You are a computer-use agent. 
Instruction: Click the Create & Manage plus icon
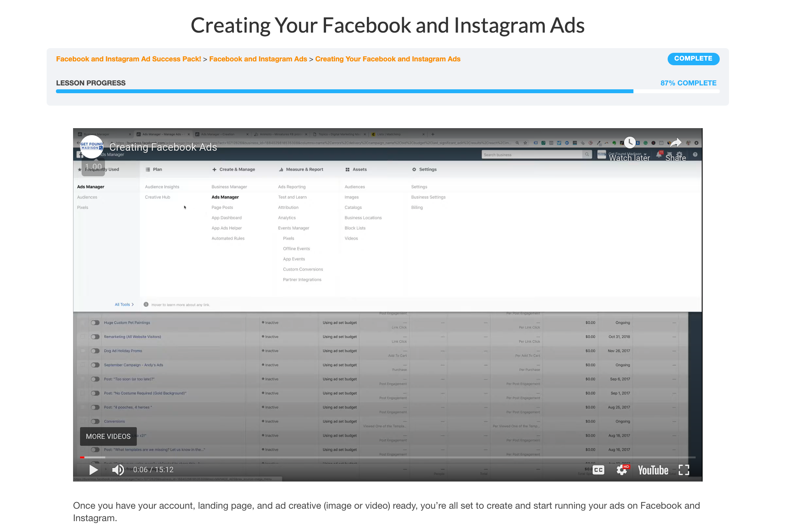pos(214,169)
